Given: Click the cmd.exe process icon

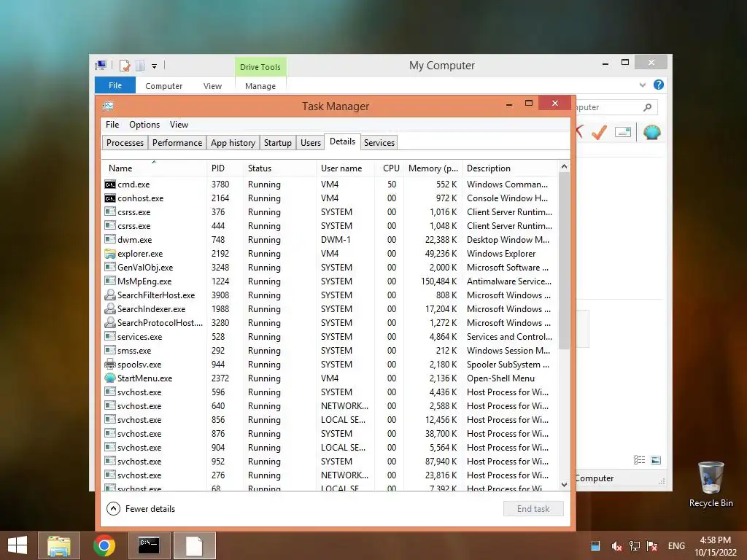Looking at the screenshot, I should coord(110,184).
